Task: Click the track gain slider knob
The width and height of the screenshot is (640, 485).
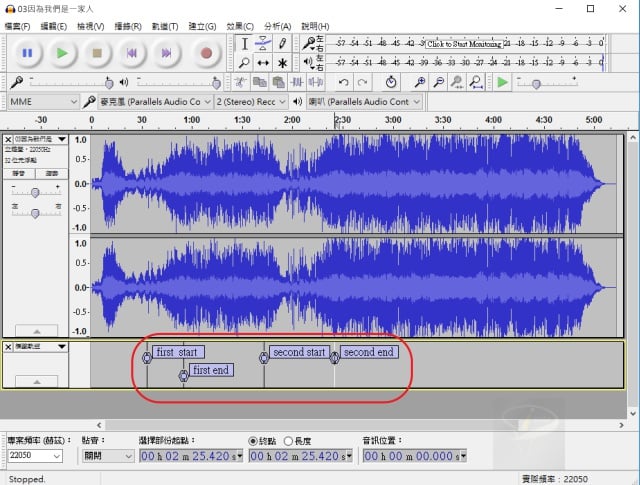Action: pyautogui.click(x=36, y=192)
